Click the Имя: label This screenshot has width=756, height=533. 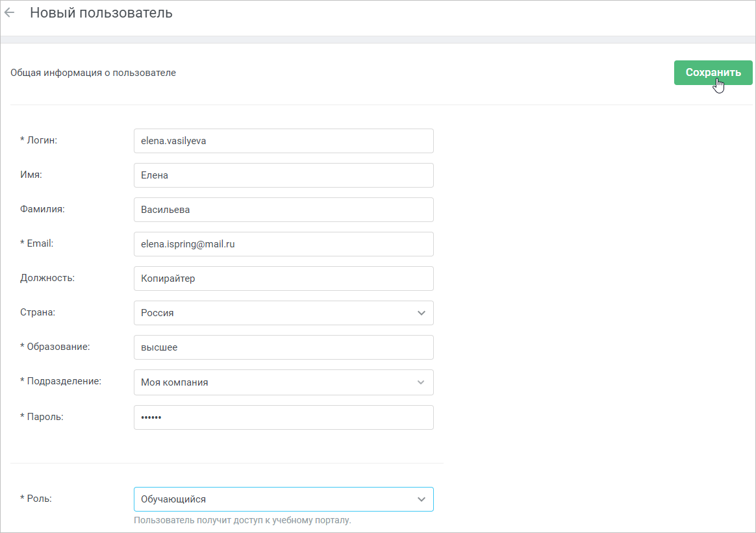31,175
